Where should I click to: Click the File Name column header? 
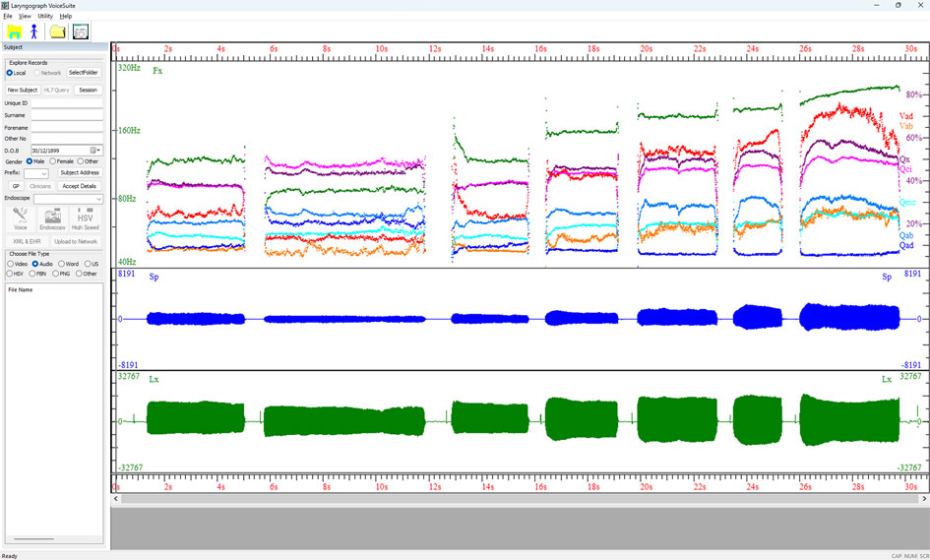tap(21, 290)
